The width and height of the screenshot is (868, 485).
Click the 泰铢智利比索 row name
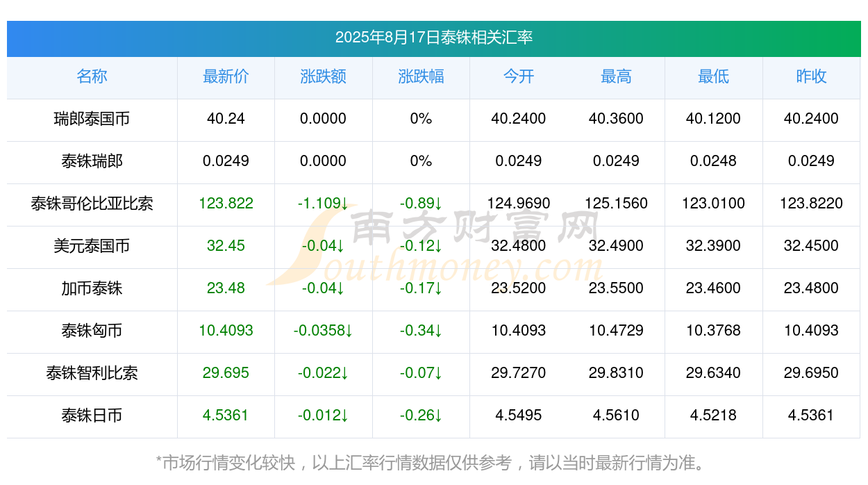(x=92, y=373)
